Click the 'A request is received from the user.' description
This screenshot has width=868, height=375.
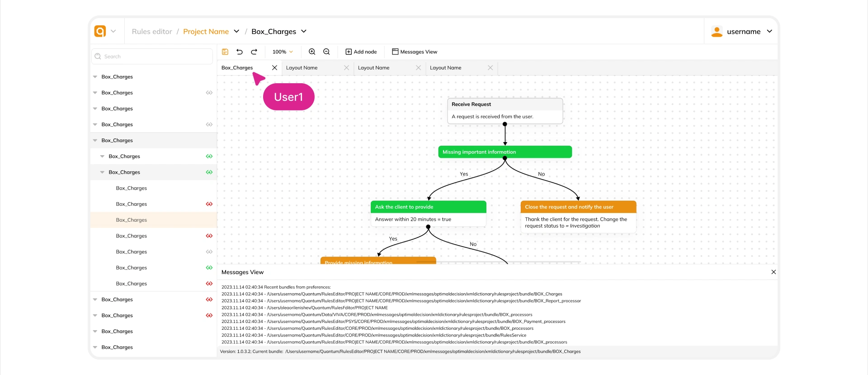tap(492, 117)
